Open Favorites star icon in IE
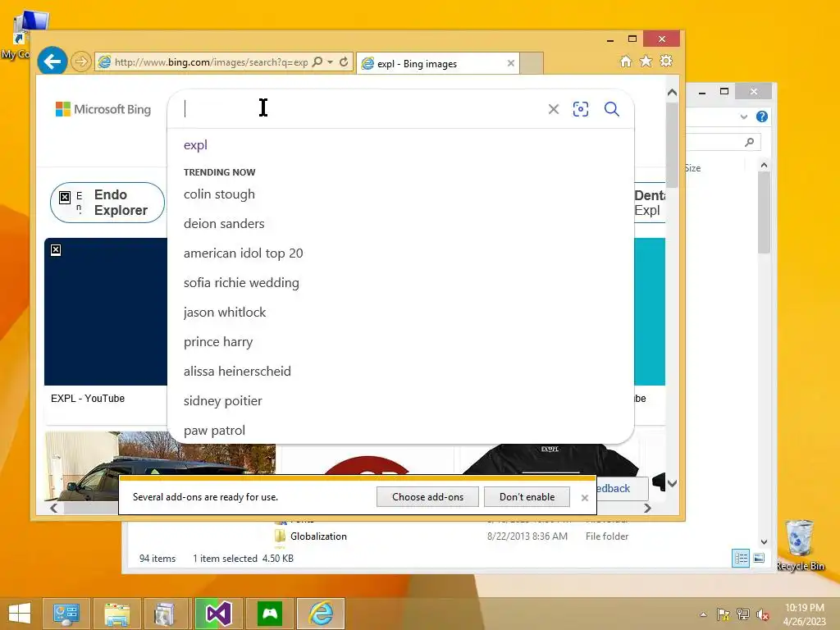The height and width of the screenshot is (630, 840). click(x=646, y=61)
